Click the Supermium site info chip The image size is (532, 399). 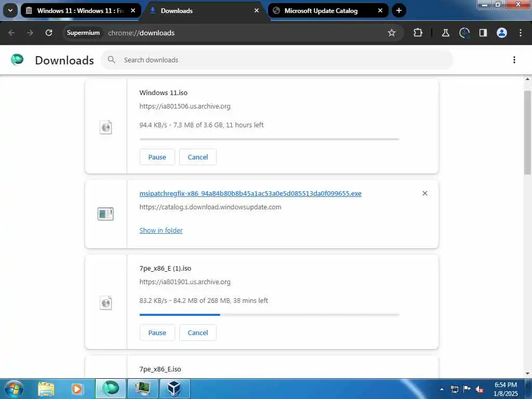click(x=83, y=33)
